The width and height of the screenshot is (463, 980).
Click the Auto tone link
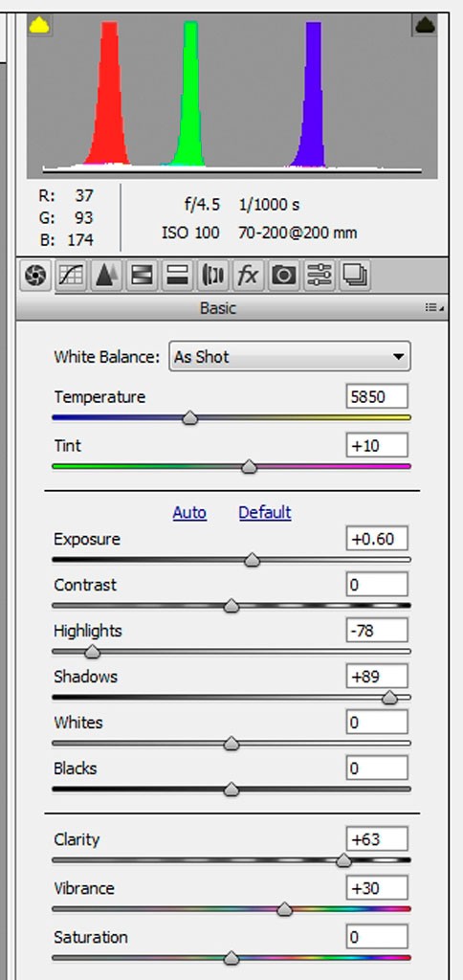[189, 513]
